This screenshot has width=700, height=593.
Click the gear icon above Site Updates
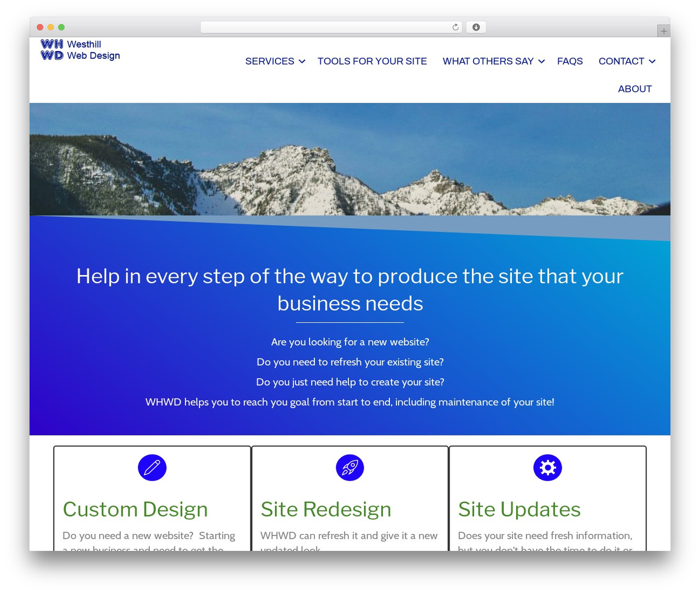[x=547, y=468]
